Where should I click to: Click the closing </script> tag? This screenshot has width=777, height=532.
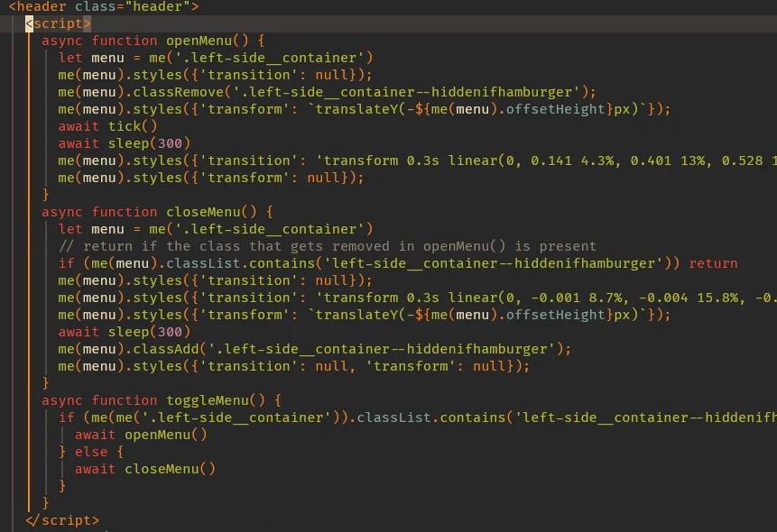point(62,520)
